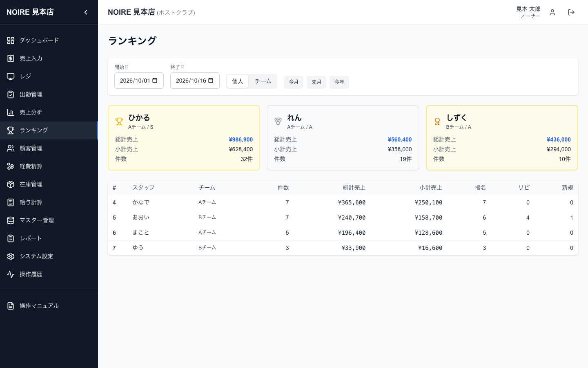Image resolution: width=588 pixels, height=368 pixels.
Task: Click the ゆう staff row name
Action: click(x=138, y=248)
